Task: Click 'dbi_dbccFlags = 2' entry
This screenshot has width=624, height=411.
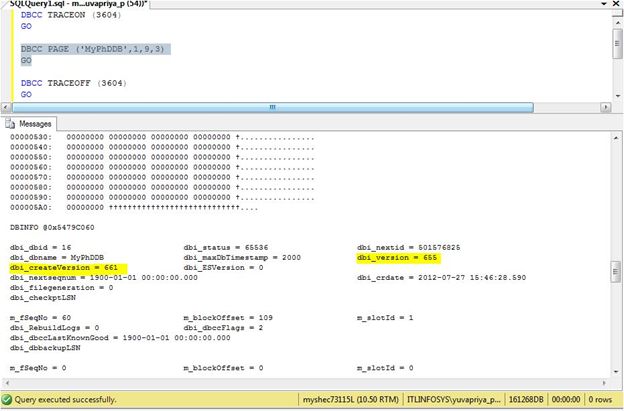Action: pyautogui.click(x=223, y=328)
